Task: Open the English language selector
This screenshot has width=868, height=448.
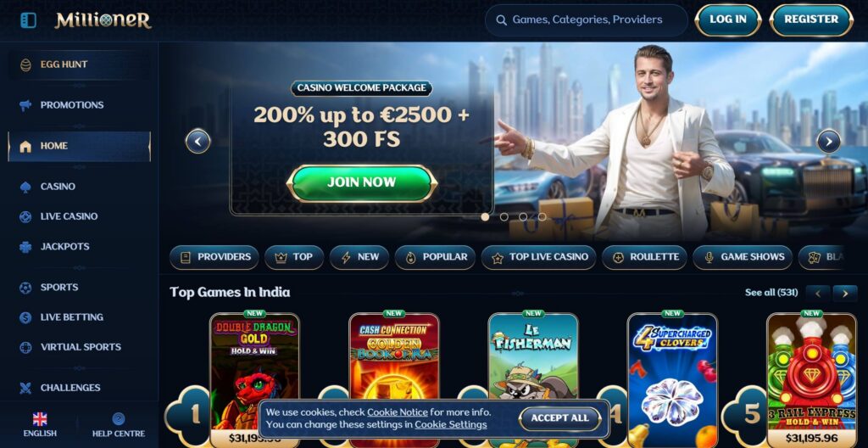Action: pyautogui.click(x=40, y=425)
